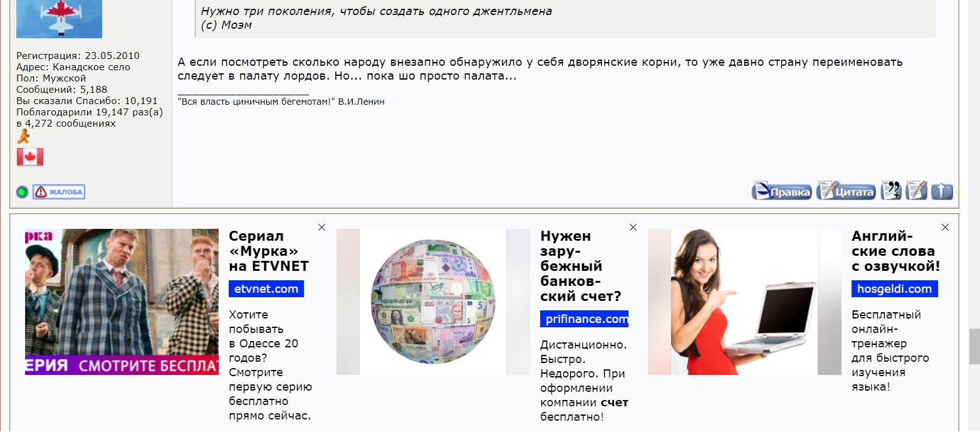The image size is (980, 432).
Task: Open the prifinance.com link
Action: [x=584, y=319]
